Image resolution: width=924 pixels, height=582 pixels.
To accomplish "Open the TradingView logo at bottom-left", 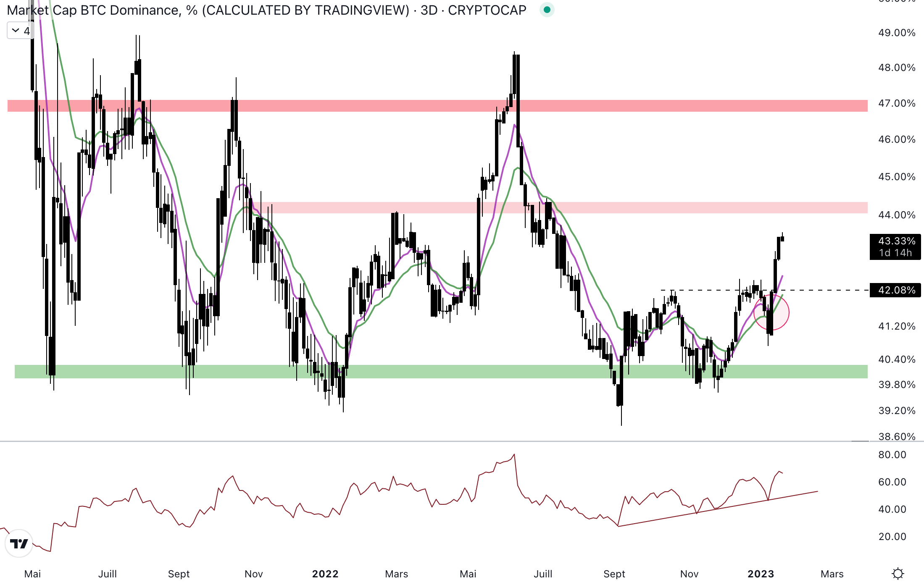I will coord(19,543).
